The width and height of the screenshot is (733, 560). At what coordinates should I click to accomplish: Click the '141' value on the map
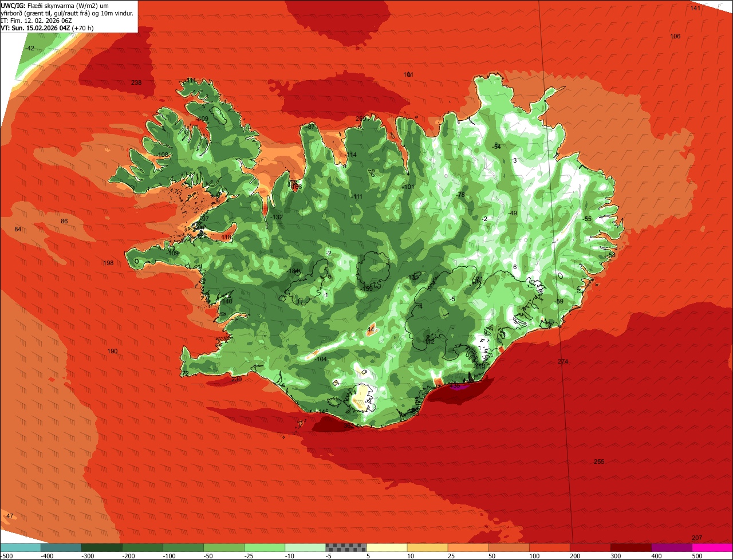pos(695,8)
